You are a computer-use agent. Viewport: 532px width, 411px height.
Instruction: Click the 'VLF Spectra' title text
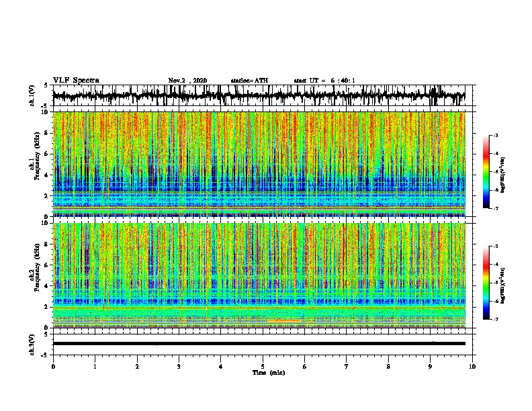pos(76,81)
